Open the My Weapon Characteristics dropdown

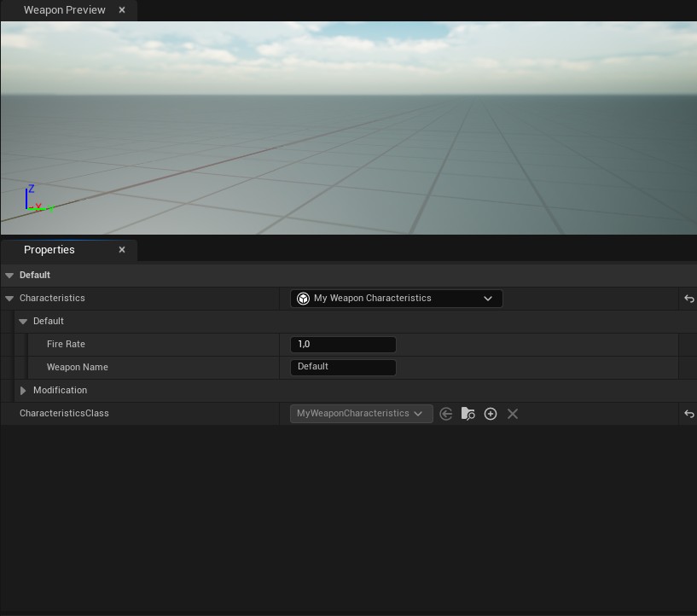click(397, 299)
